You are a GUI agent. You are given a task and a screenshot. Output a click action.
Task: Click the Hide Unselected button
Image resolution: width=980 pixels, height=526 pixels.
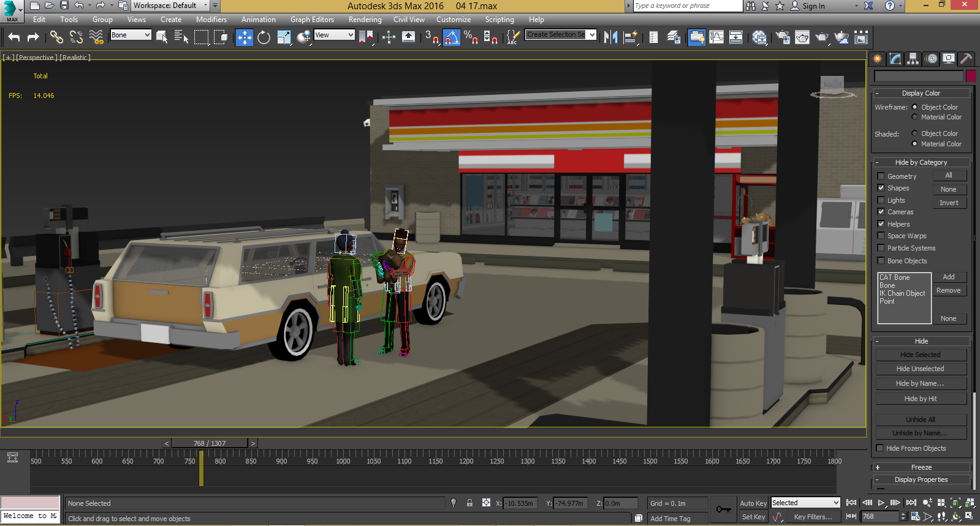tap(920, 369)
